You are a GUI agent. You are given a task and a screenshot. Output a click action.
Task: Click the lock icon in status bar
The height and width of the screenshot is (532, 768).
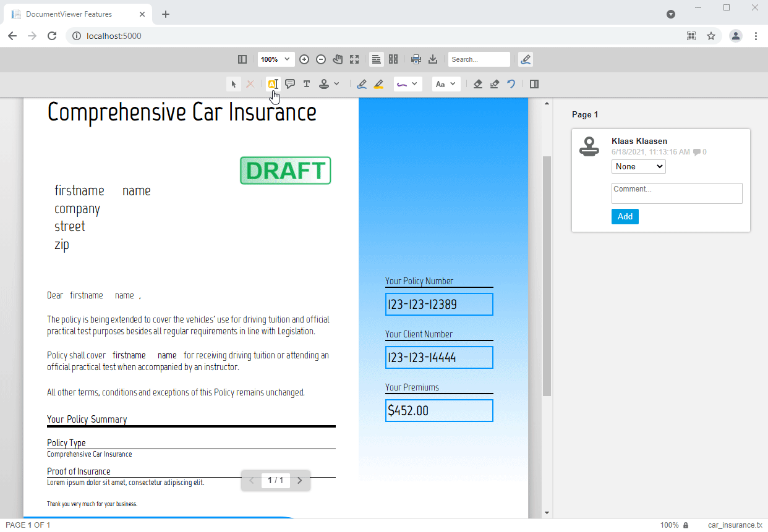[x=686, y=525]
